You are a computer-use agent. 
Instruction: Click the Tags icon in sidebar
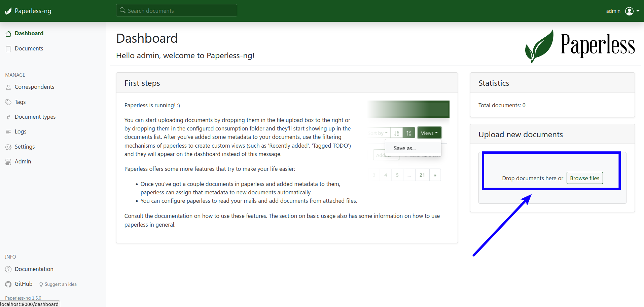coord(8,102)
